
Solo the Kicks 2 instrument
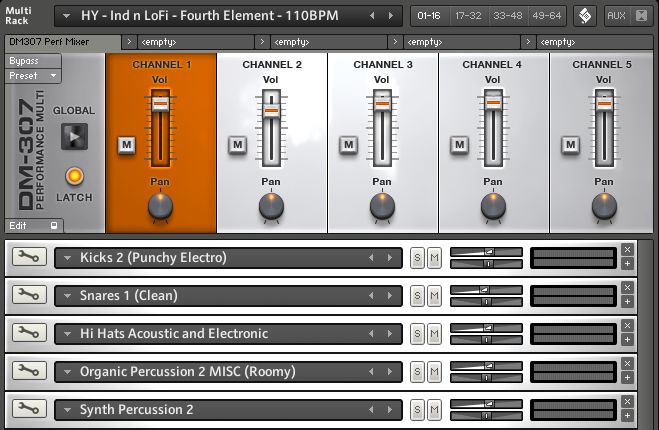(x=417, y=258)
